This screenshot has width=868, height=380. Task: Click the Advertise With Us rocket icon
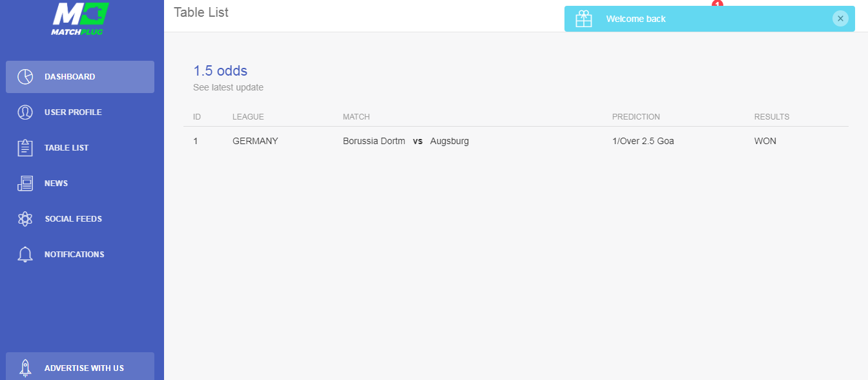(x=25, y=368)
